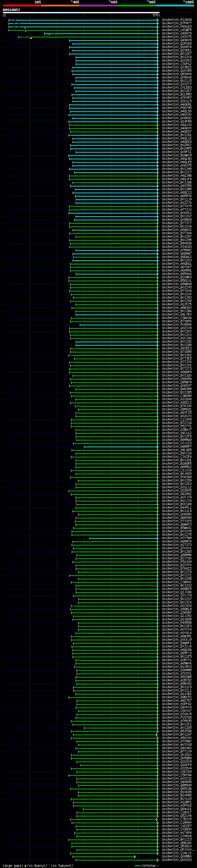
Task: Open hit UniRef100_C2ALX2
Action: coord(177,853)
